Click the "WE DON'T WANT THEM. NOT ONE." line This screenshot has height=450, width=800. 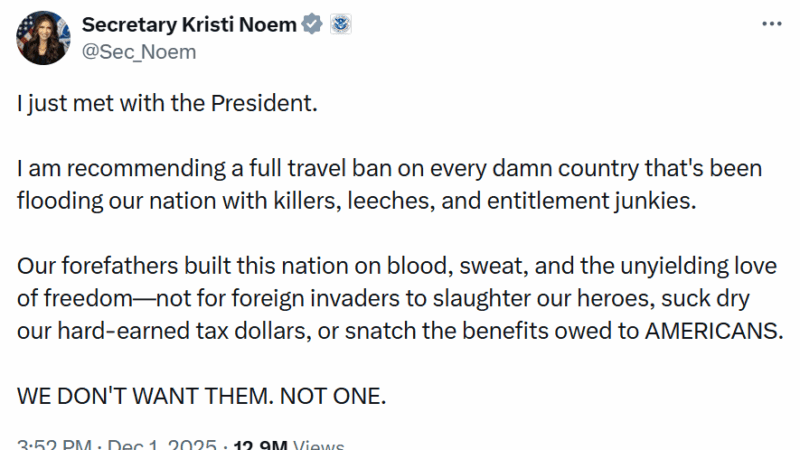[x=201, y=395]
